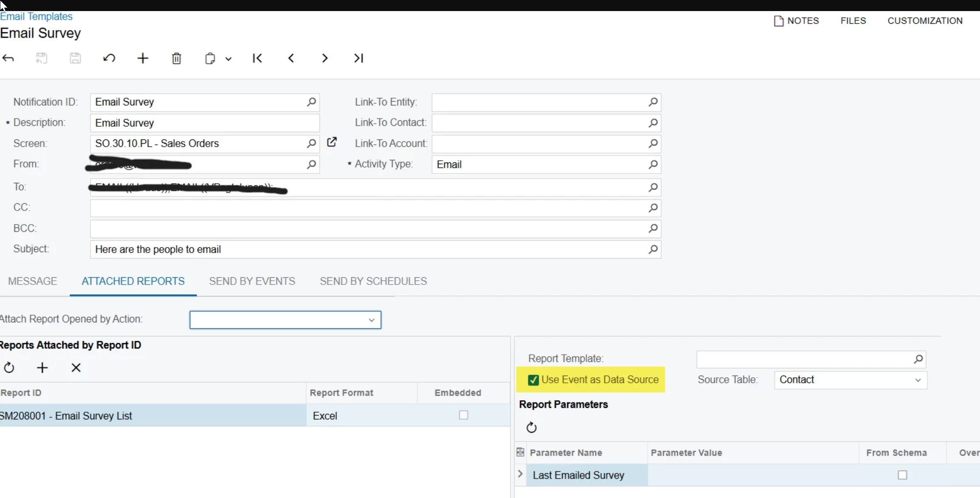The height and width of the screenshot is (498, 980).
Task: Check From Schema for Last Emailed Survey
Action: (x=902, y=475)
